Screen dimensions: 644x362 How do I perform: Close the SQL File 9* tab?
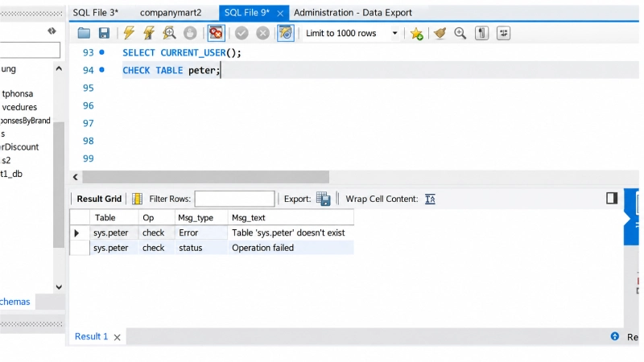coord(280,14)
